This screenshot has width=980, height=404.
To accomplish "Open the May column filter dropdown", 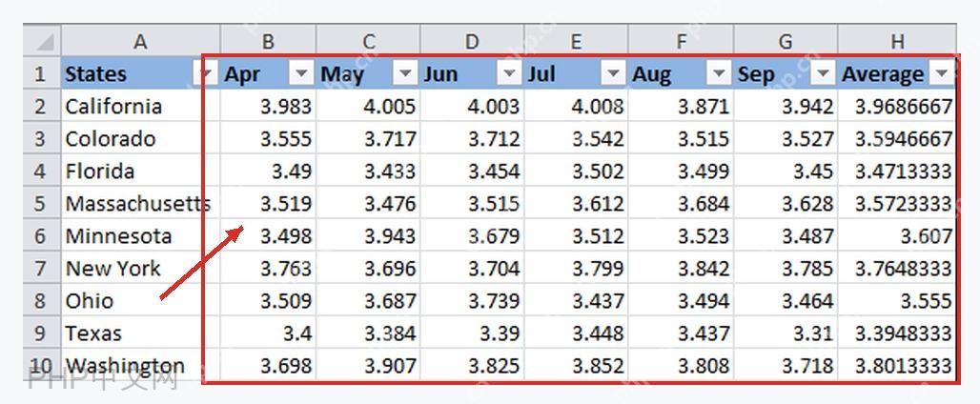I will coord(405,73).
